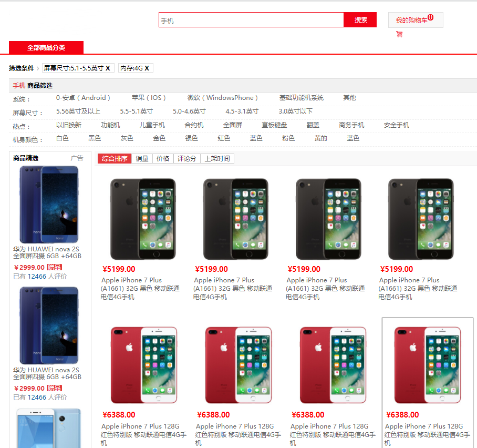Remove the 内存:4G filter via its X
The height and width of the screenshot is (448, 477).
click(147, 68)
